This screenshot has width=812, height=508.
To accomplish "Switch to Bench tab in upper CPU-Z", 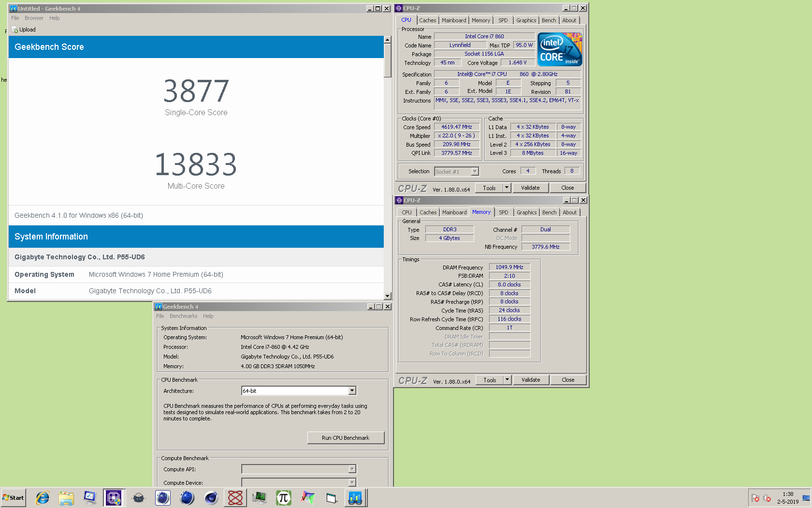I will (x=549, y=20).
